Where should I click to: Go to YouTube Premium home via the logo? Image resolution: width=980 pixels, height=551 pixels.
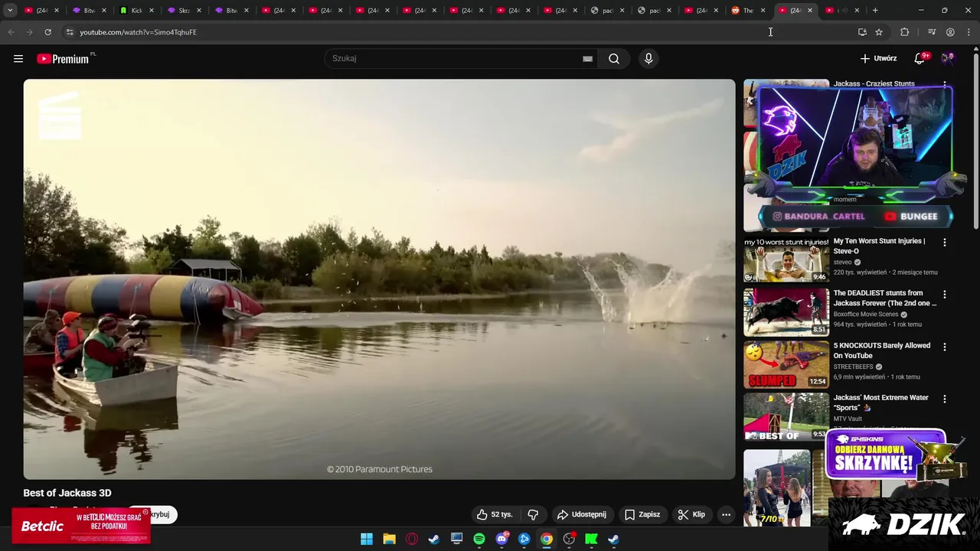coord(64,59)
